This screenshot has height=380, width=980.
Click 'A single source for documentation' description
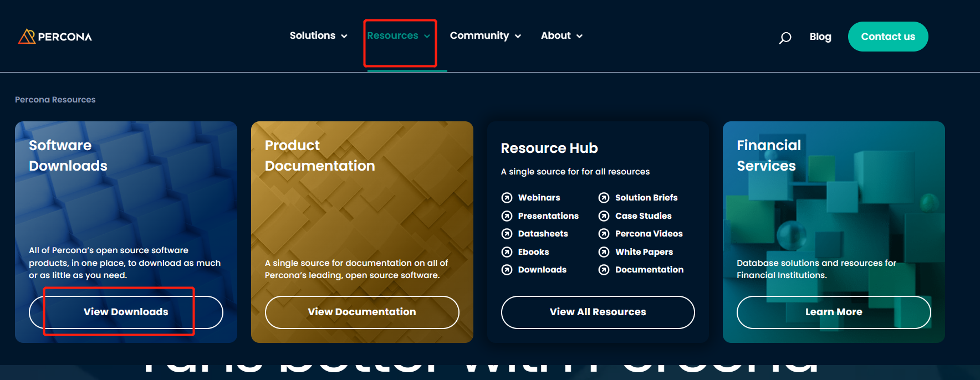(356, 269)
